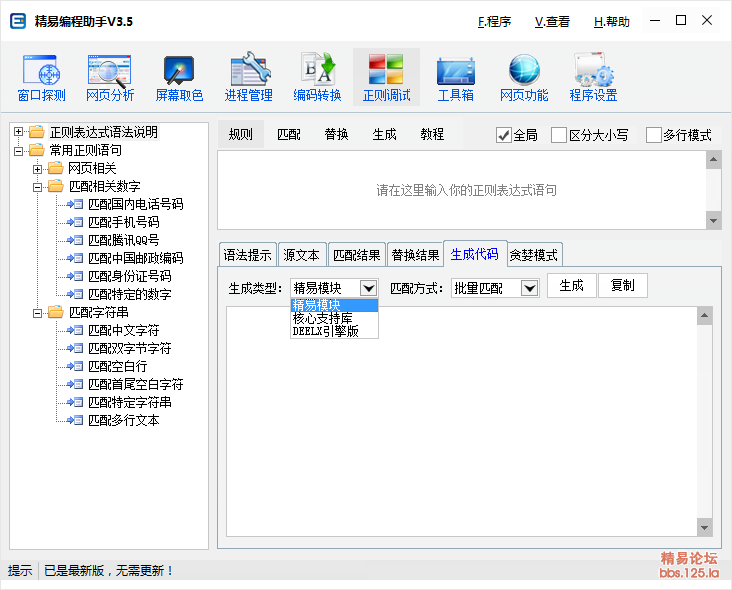Viewport: 732px width, 590px height.
Task: Click the regex input scrollbar down arrow
Action: (713, 220)
